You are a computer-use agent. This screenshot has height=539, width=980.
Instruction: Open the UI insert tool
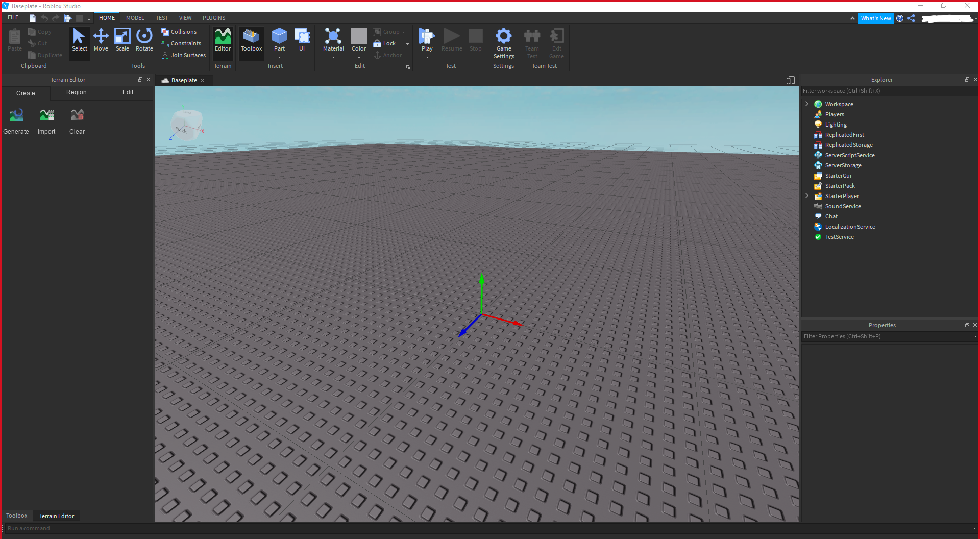(x=302, y=40)
